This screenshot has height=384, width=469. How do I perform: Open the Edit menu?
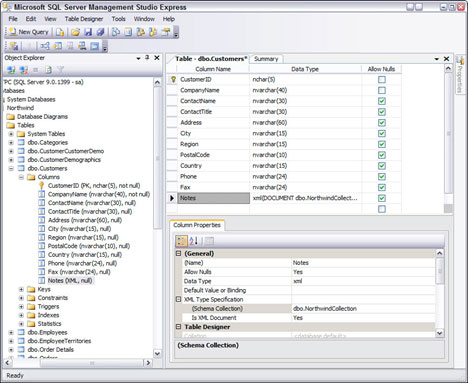pyautogui.click(x=31, y=19)
